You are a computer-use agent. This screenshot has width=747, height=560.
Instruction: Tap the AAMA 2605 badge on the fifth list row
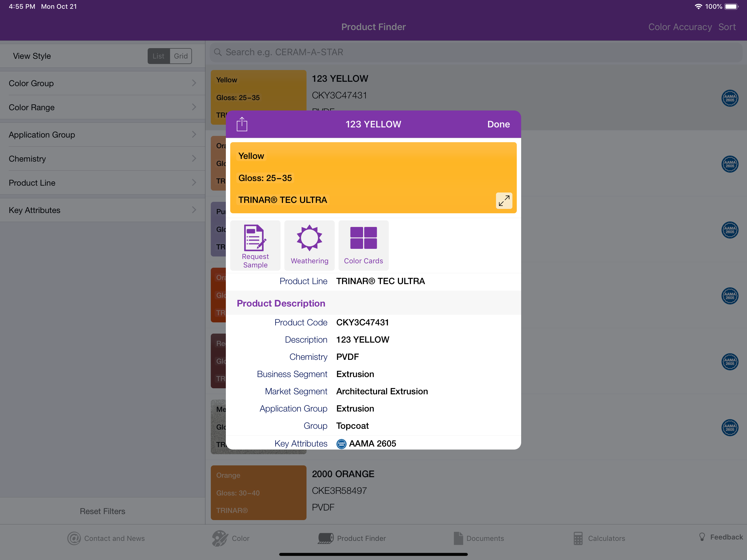click(730, 362)
